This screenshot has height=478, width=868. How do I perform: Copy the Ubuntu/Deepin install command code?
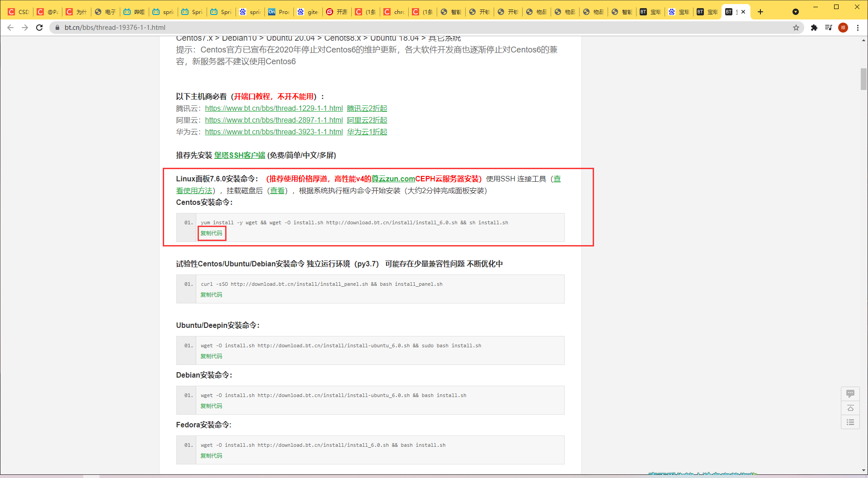click(212, 356)
